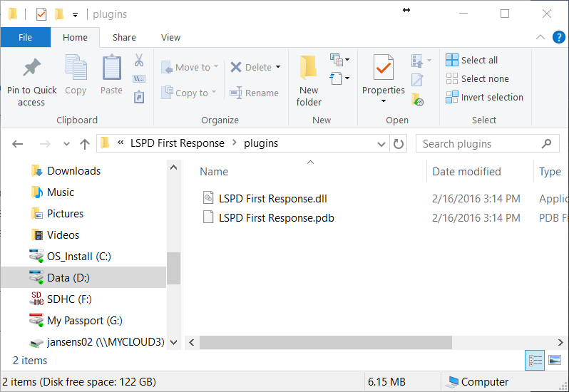Refresh the plugins folder view
The image size is (569, 392).
click(399, 143)
